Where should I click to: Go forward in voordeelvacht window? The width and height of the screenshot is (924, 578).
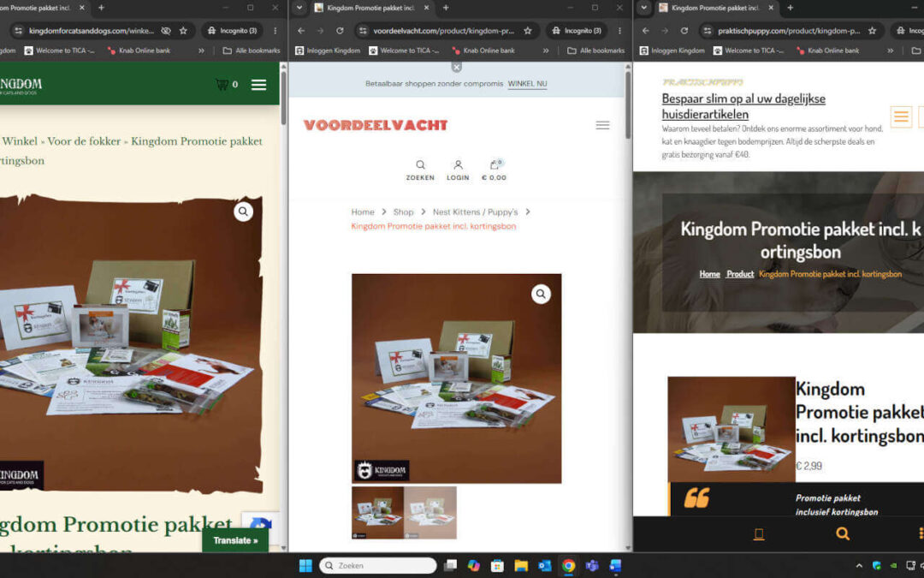[x=321, y=31]
